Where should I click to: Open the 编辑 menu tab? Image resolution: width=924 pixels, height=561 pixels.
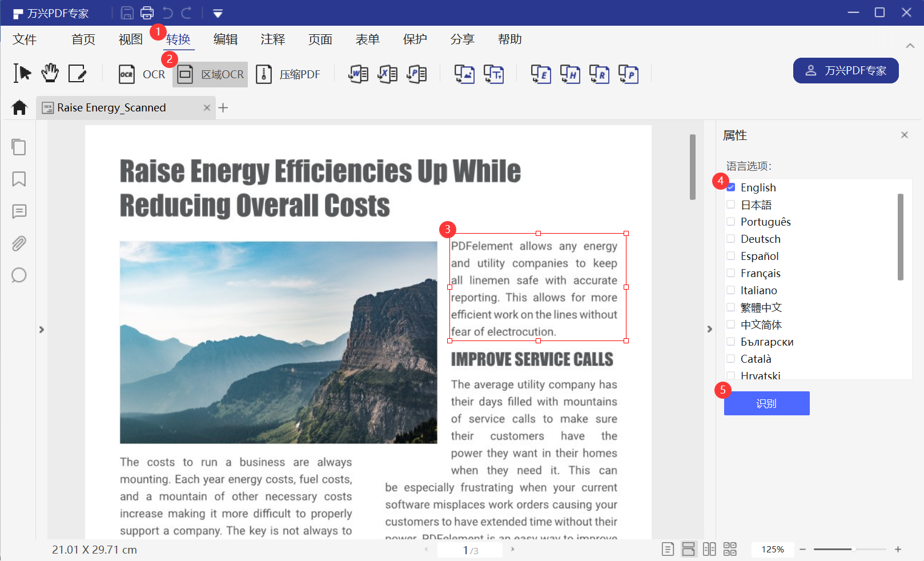(x=226, y=39)
